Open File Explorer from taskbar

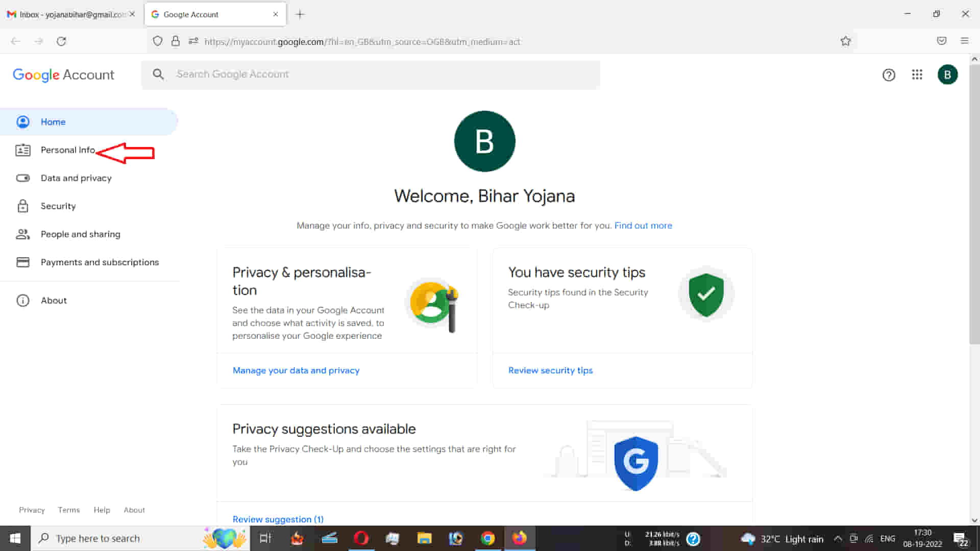[424, 538]
